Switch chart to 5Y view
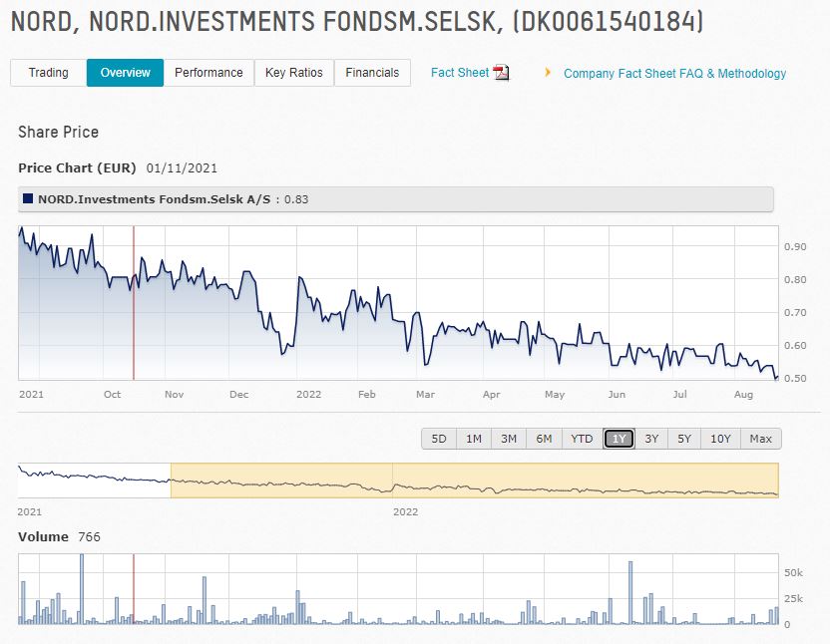 tap(683, 439)
